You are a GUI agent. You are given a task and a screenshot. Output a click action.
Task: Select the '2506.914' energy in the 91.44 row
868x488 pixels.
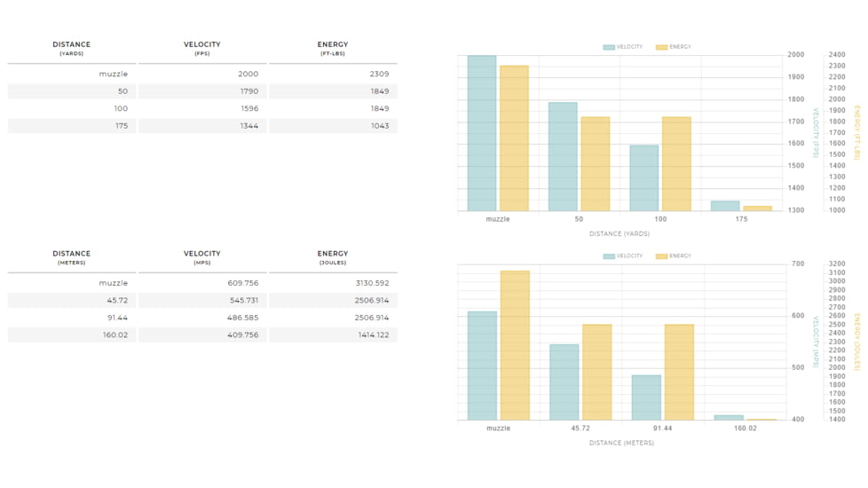point(372,318)
